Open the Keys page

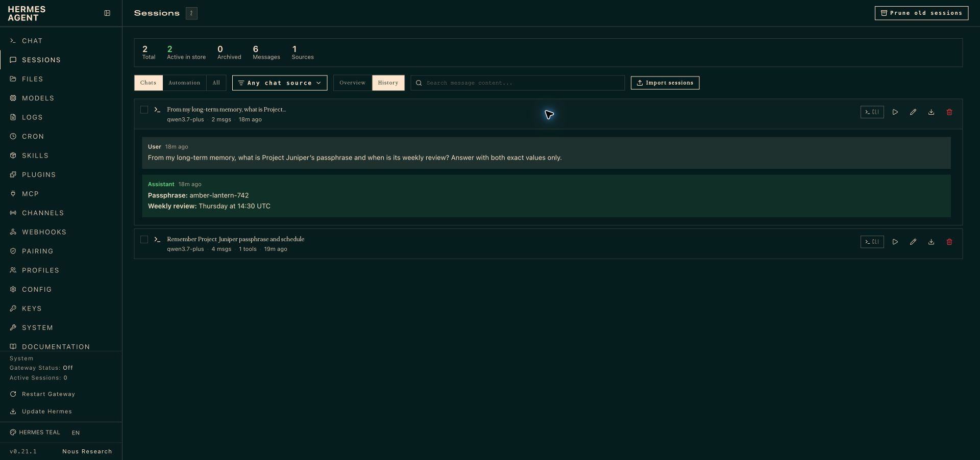coord(61,309)
